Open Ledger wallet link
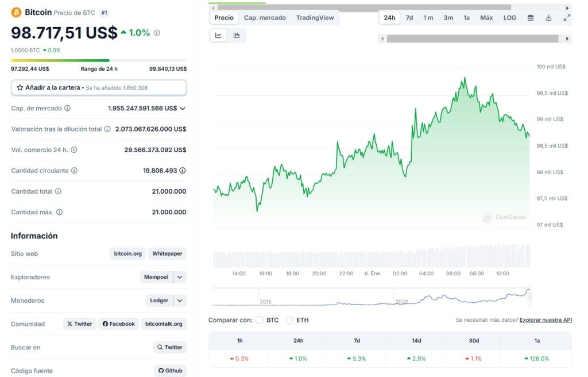 (x=159, y=301)
